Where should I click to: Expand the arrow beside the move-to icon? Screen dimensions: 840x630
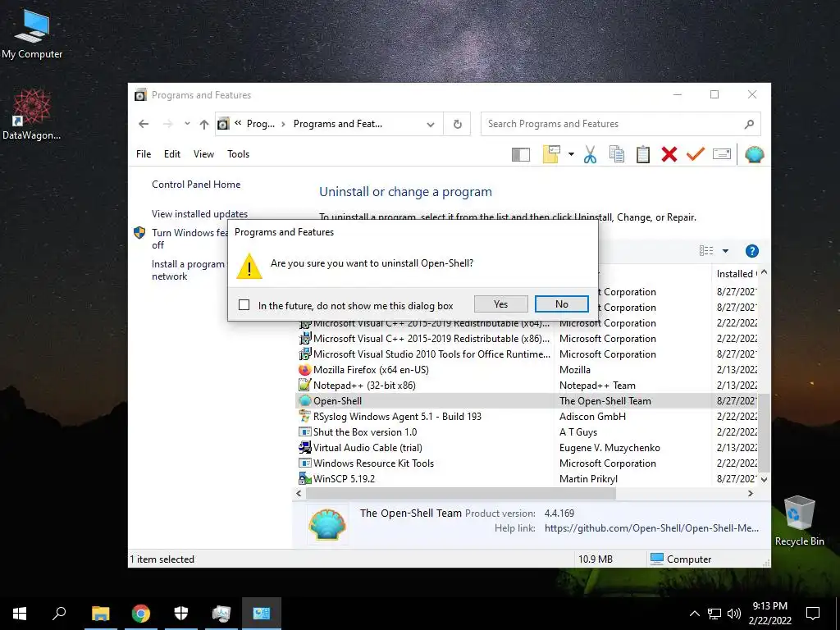(x=571, y=154)
